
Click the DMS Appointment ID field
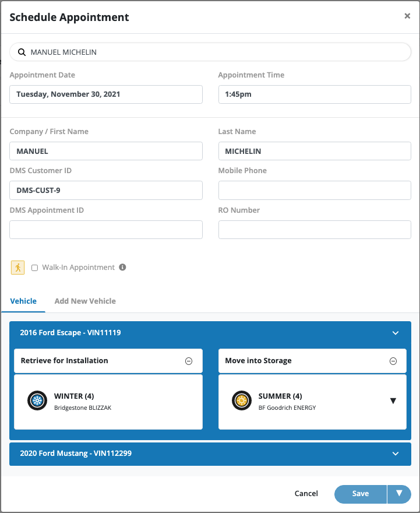coord(106,230)
